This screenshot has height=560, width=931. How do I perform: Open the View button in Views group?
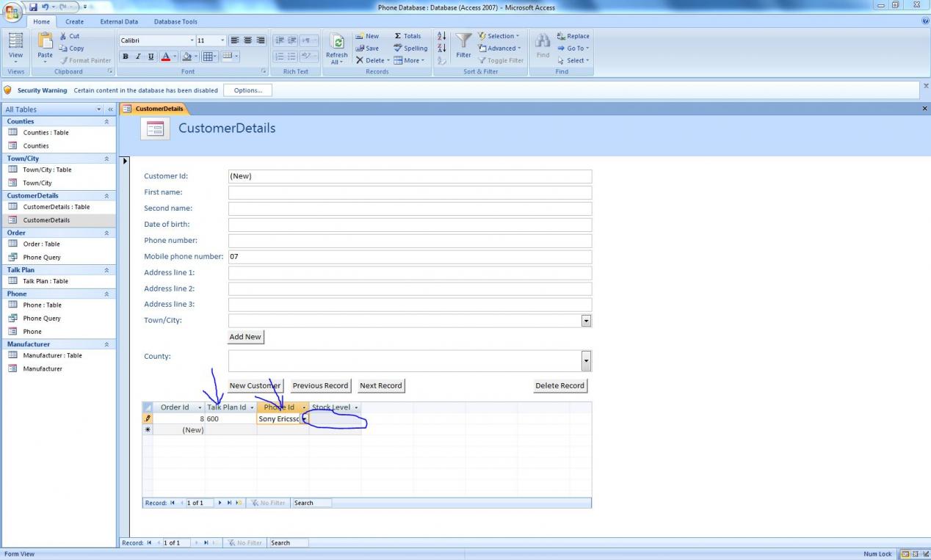point(15,47)
